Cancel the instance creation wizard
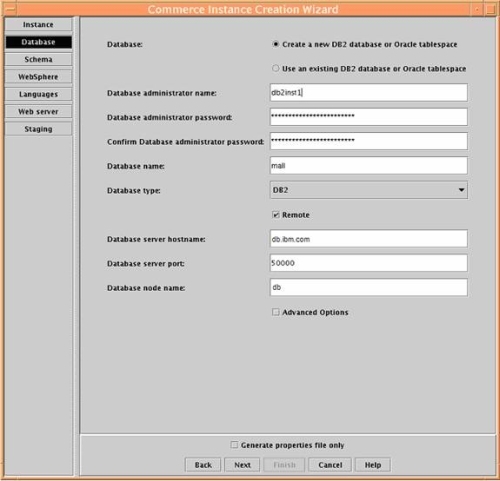The height and width of the screenshot is (481, 500). pyautogui.click(x=330, y=465)
